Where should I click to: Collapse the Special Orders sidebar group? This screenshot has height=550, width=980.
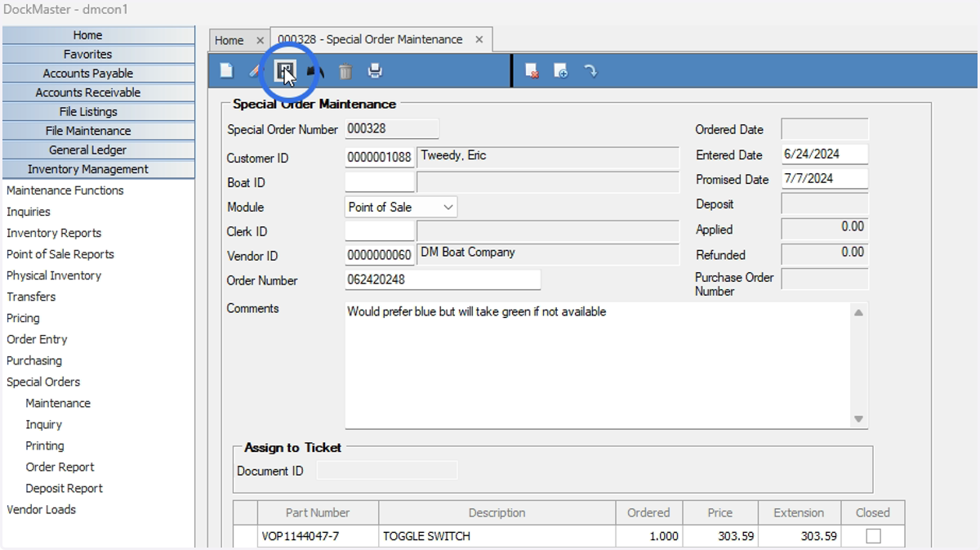(43, 382)
